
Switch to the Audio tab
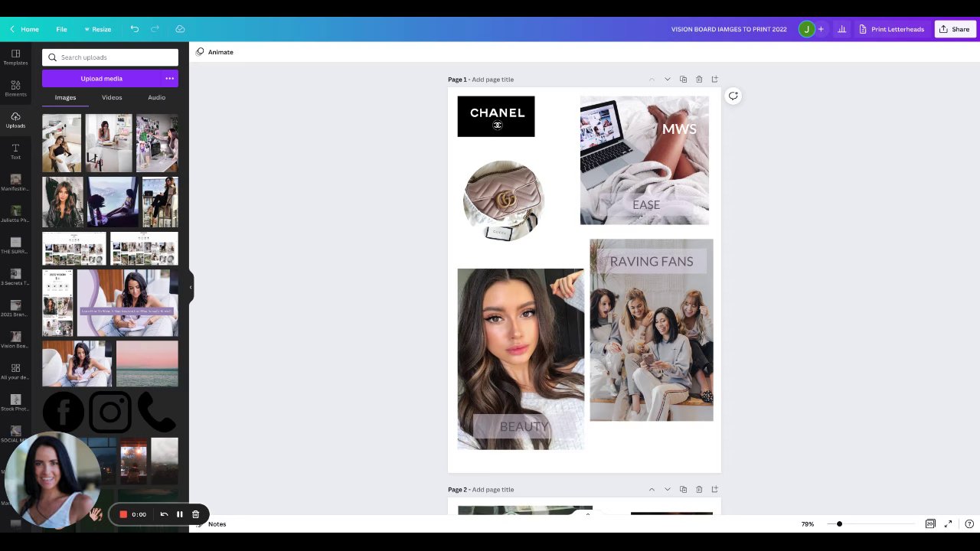pos(156,97)
